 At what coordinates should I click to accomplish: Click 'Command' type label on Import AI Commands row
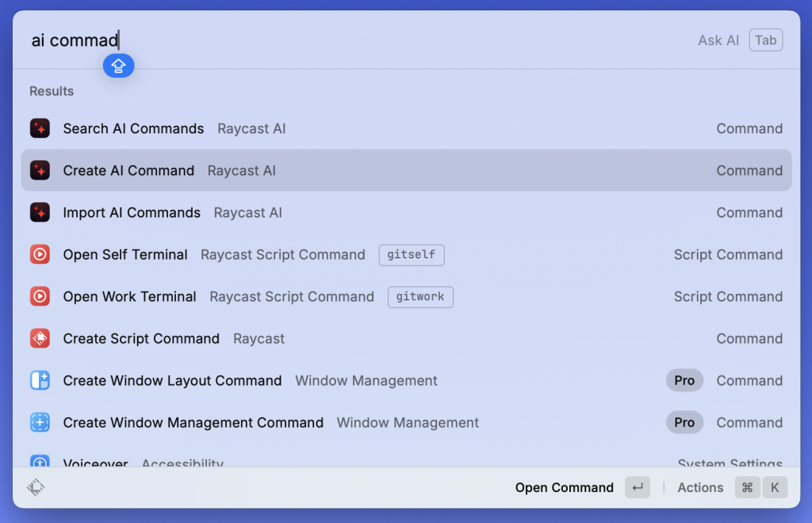tap(749, 212)
